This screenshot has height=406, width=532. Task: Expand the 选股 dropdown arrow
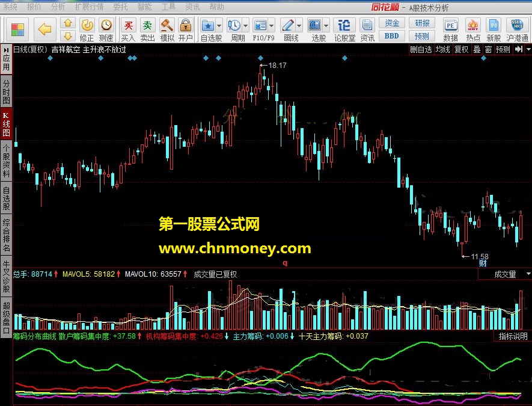326,26
